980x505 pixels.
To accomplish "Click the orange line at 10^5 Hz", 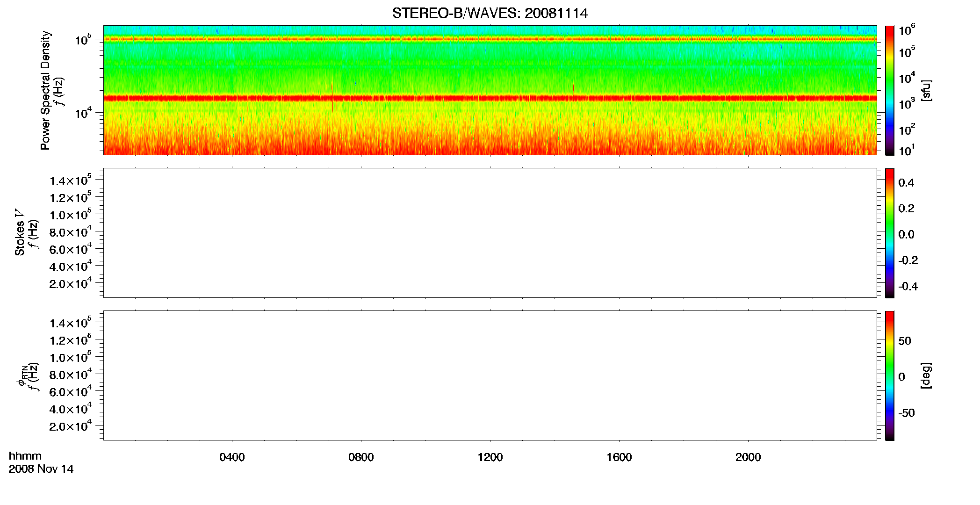I will click(x=490, y=39).
